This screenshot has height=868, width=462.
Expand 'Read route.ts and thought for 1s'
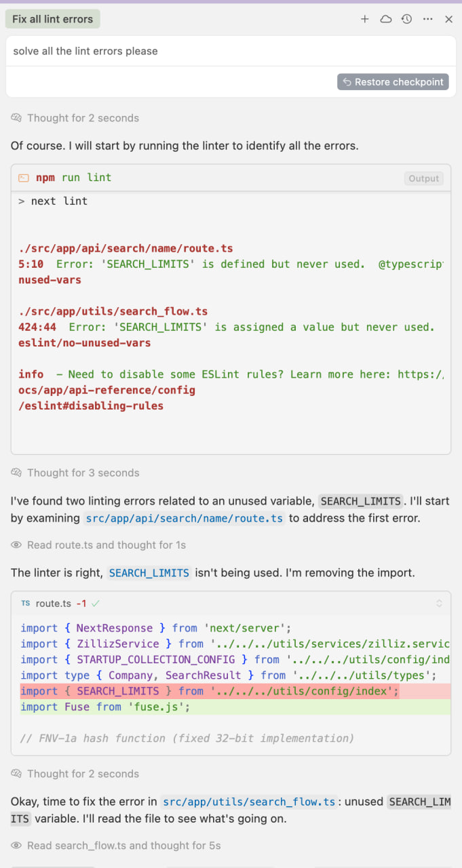coord(98,545)
